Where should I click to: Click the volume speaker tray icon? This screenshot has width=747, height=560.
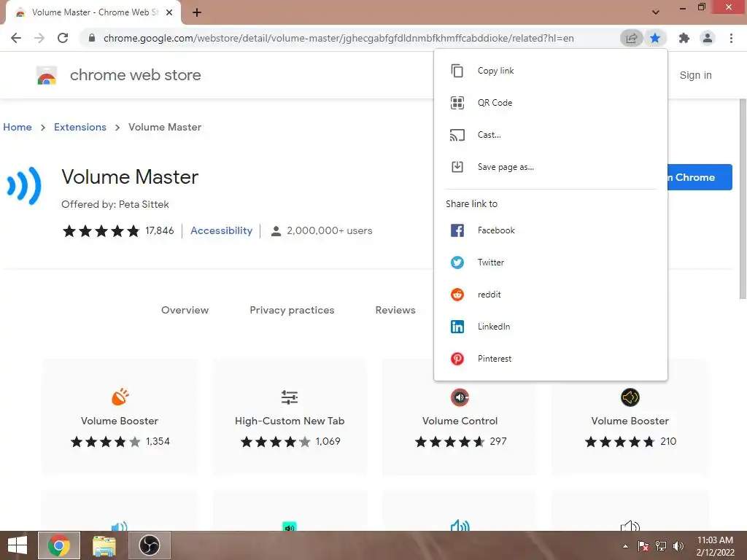point(678,546)
